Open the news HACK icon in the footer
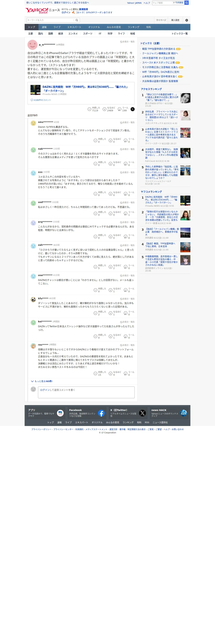 coord(184,413)
